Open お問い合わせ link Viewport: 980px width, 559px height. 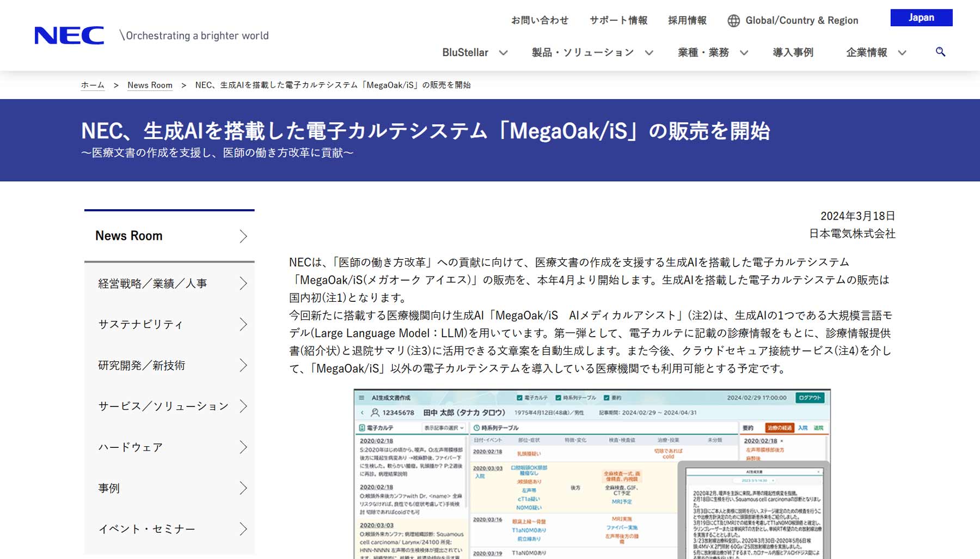pyautogui.click(x=540, y=21)
